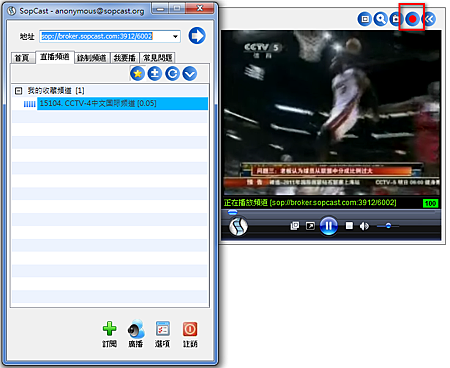Screen dimensions: 450x368
Task: Open the down-chevron channel options icon
Action: (190, 74)
